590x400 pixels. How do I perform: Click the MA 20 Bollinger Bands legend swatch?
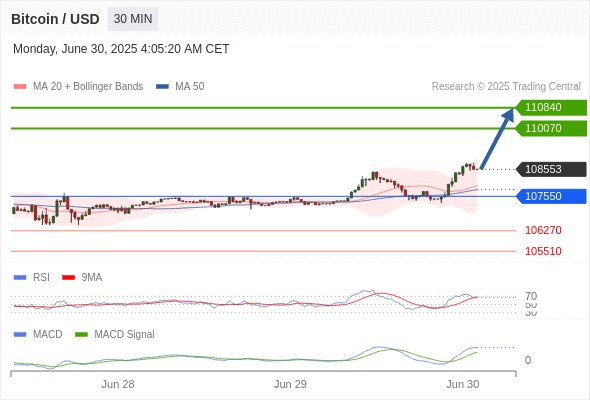pos(20,87)
